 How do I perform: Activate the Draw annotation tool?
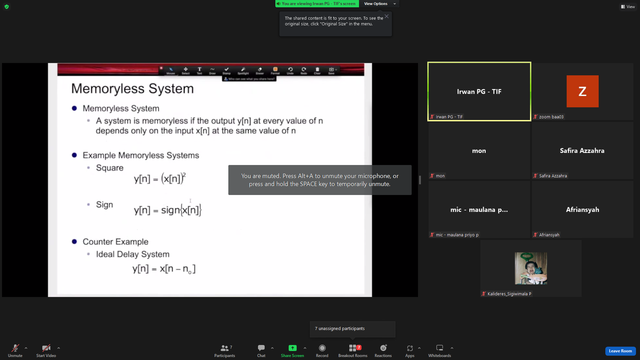[x=212, y=70]
